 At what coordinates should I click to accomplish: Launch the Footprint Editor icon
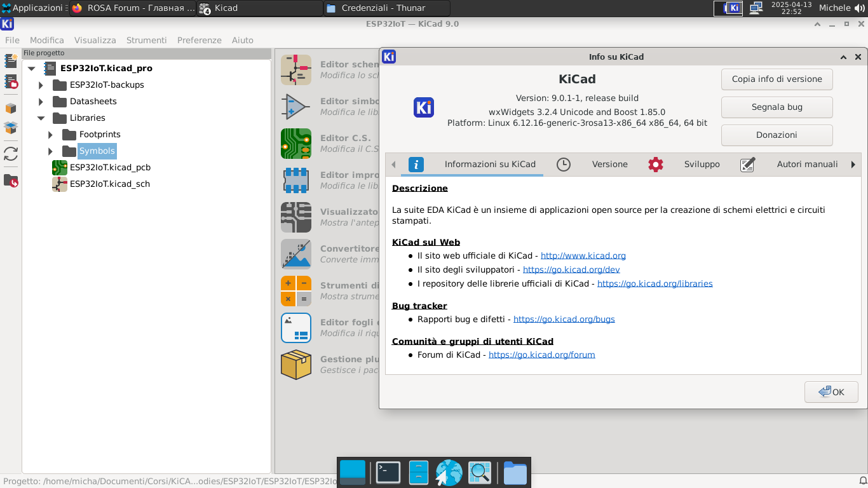pos(296,180)
